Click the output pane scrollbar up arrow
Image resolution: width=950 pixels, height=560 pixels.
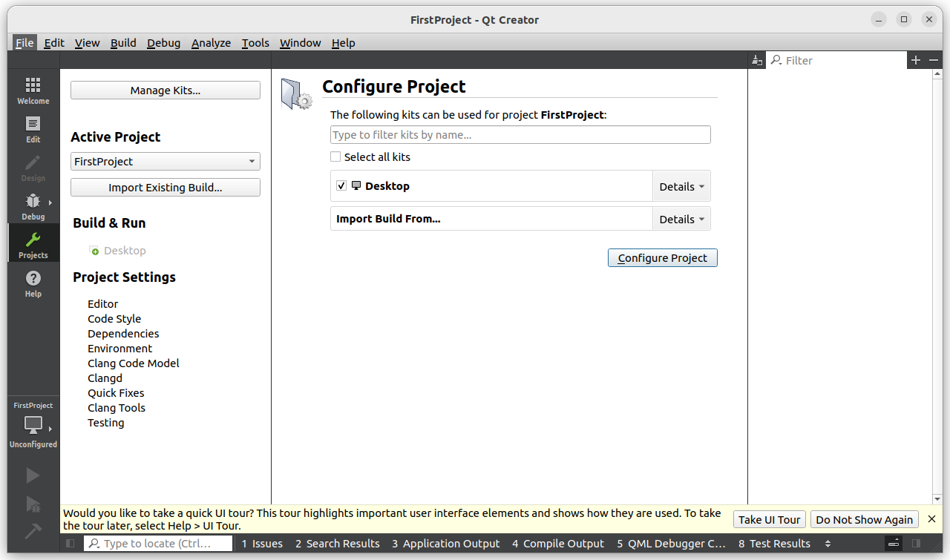point(937,75)
